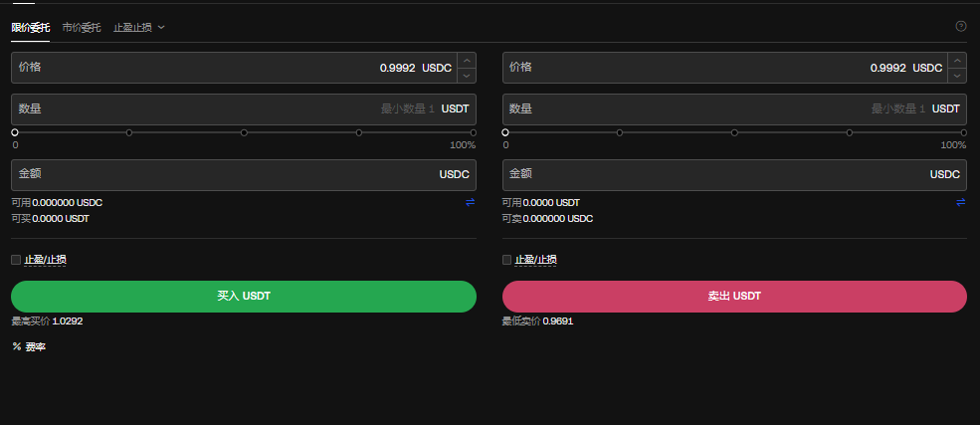Image resolution: width=980 pixels, height=425 pixels.
Task: Decrease buy price with down arrow
Action: [468, 76]
